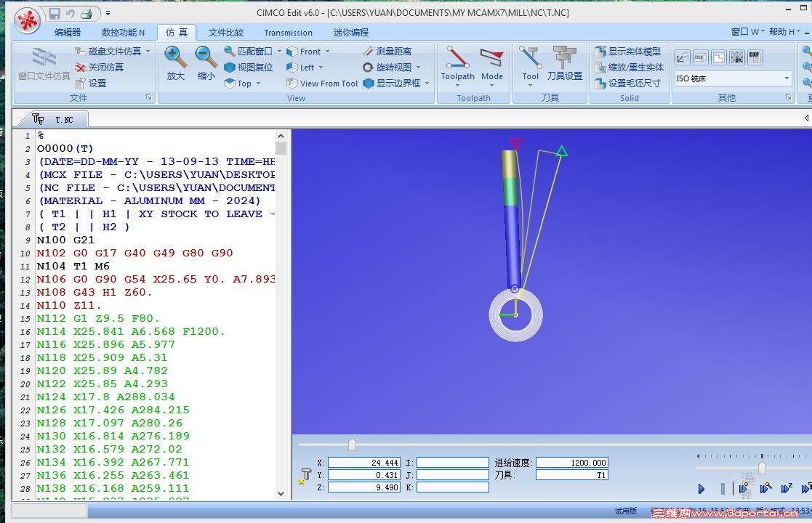Toggle 显示边界框 bounding box display
812x523 pixels.
tap(392, 84)
